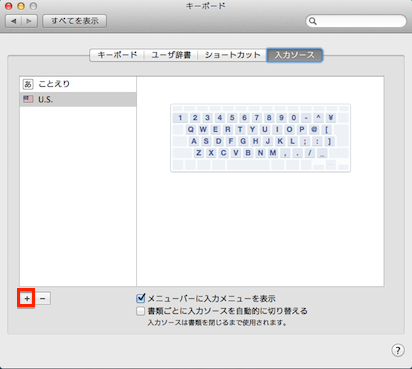Switch to the キーボード tab
The image size is (412, 369).
117,55
